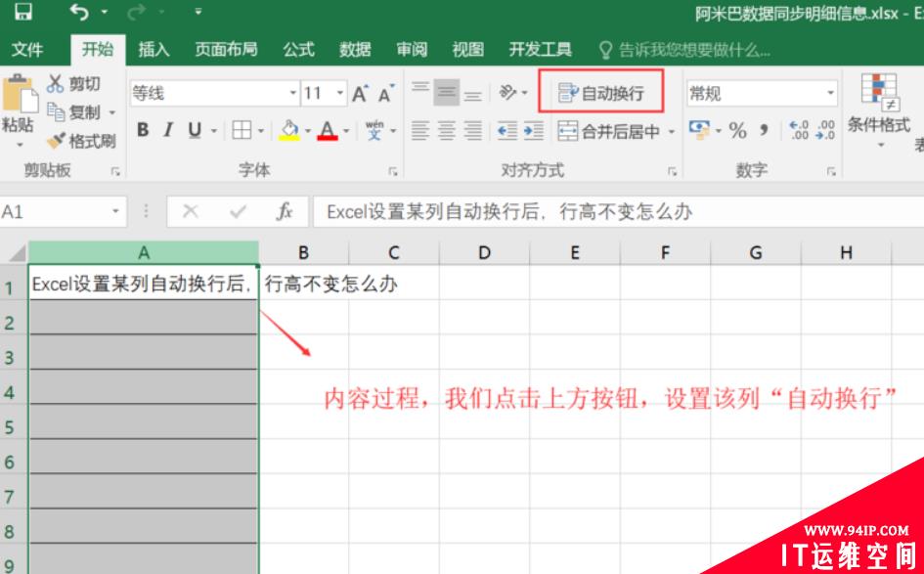Open 对齐方式 alignment settings dialog launcher
Viewport: 924px width, 574px height.
[x=673, y=171]
